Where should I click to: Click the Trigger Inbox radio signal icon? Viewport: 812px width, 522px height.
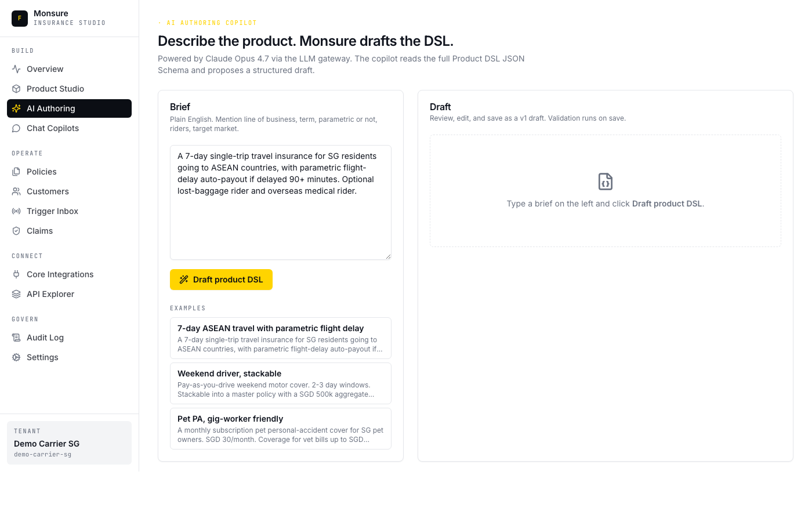tap(16, 211)
